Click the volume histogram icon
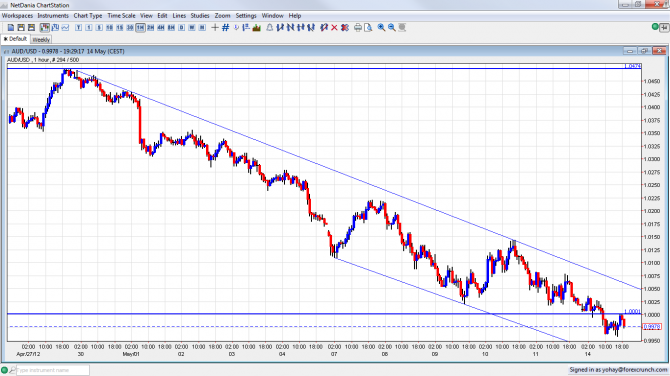Screen dimensions: 670x376 (257, 27)
